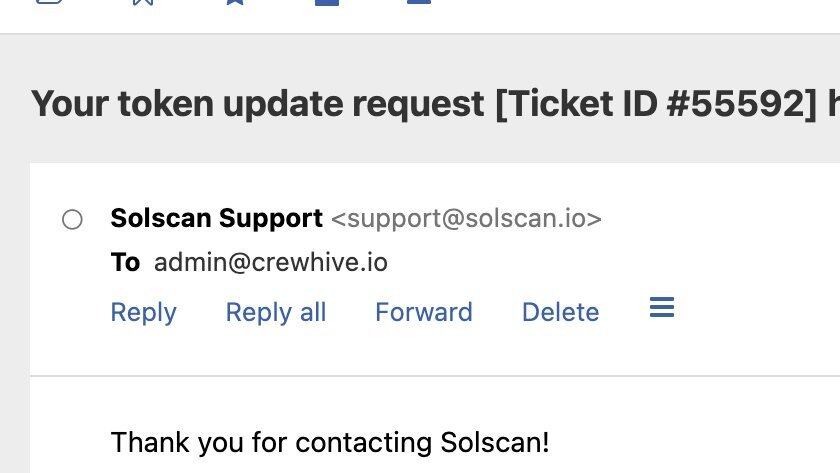Click the outlined bookmark icon at top
The width and height of the screenshot is (840, 473).
click(x=143, y=3)
